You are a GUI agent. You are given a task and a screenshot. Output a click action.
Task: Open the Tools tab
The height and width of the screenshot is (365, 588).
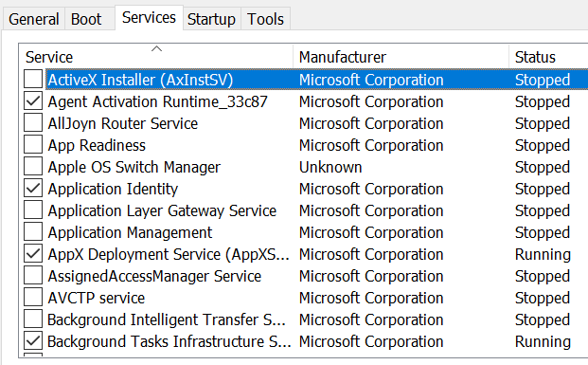(265, 19)
